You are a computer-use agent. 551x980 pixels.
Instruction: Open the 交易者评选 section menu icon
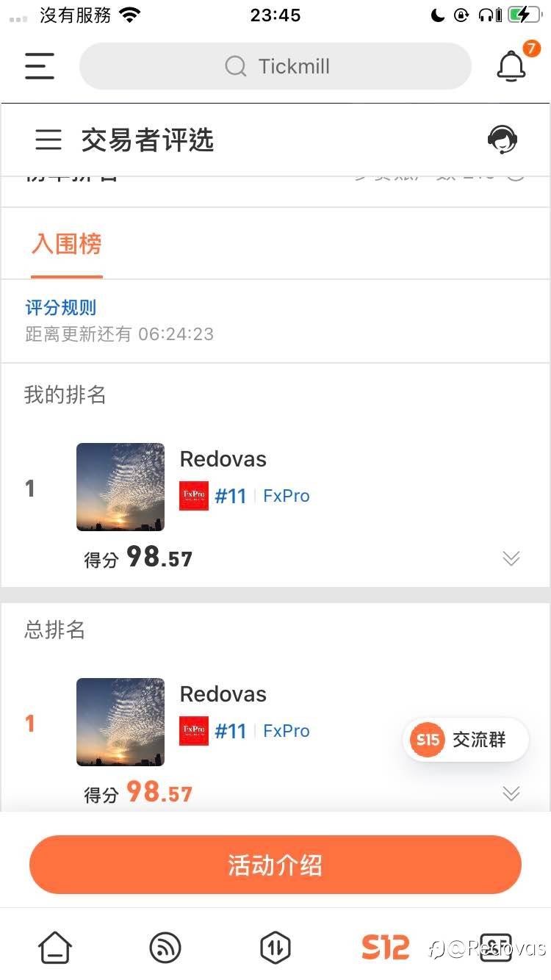tap(48, 140)
